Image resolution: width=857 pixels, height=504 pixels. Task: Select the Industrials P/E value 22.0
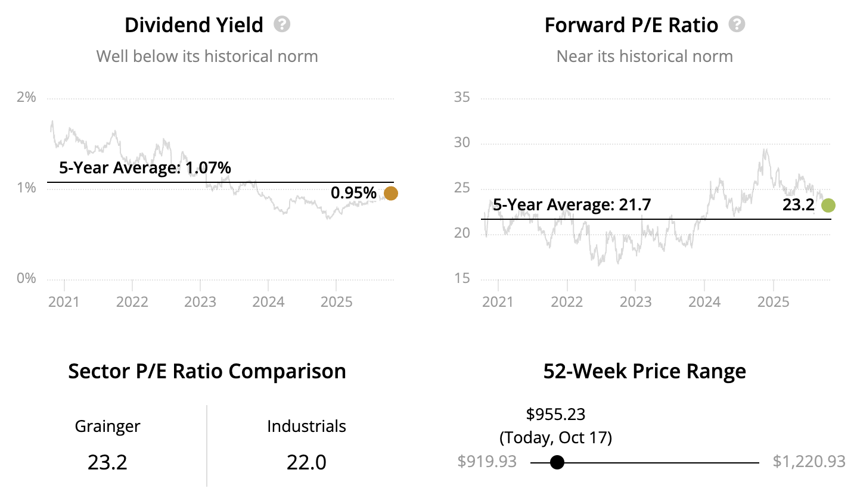[306, 462]
